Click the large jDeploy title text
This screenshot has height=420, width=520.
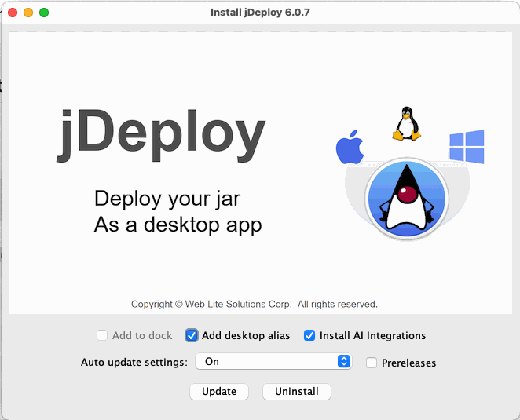161,135
